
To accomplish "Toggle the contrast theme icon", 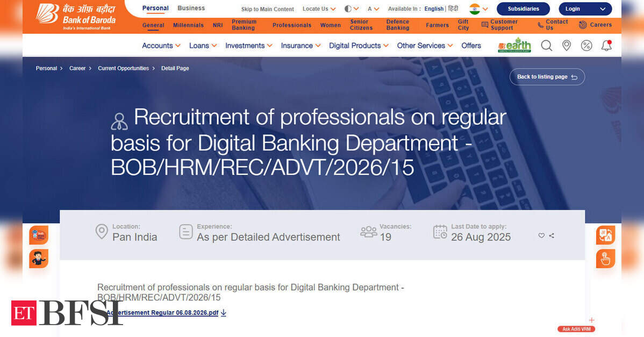I will tap(348, 9).
